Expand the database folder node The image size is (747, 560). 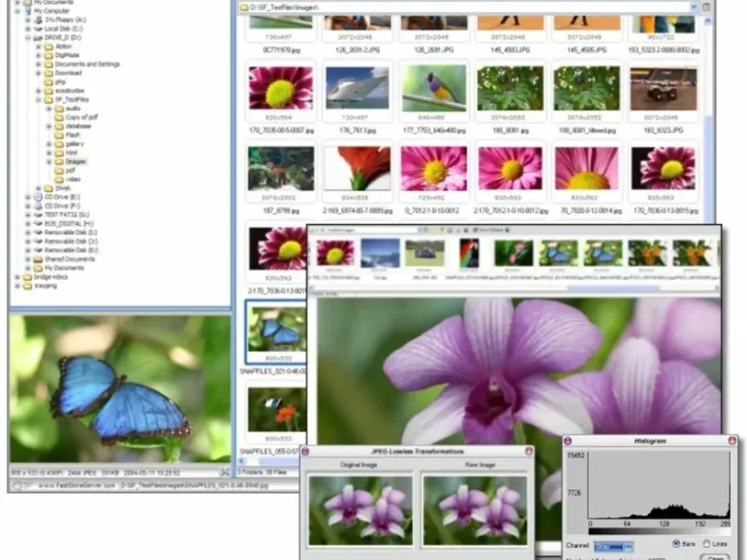[x=49, y=126]
